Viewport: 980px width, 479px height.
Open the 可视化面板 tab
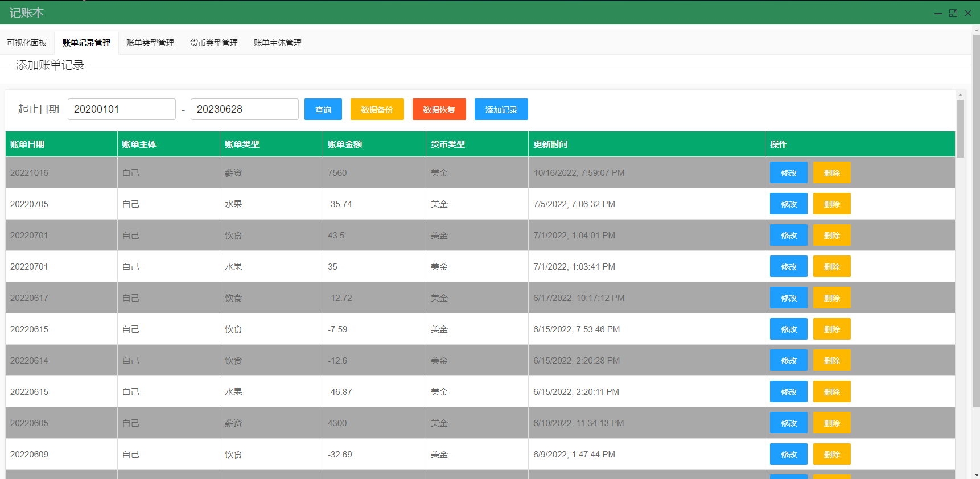point(27,43)
